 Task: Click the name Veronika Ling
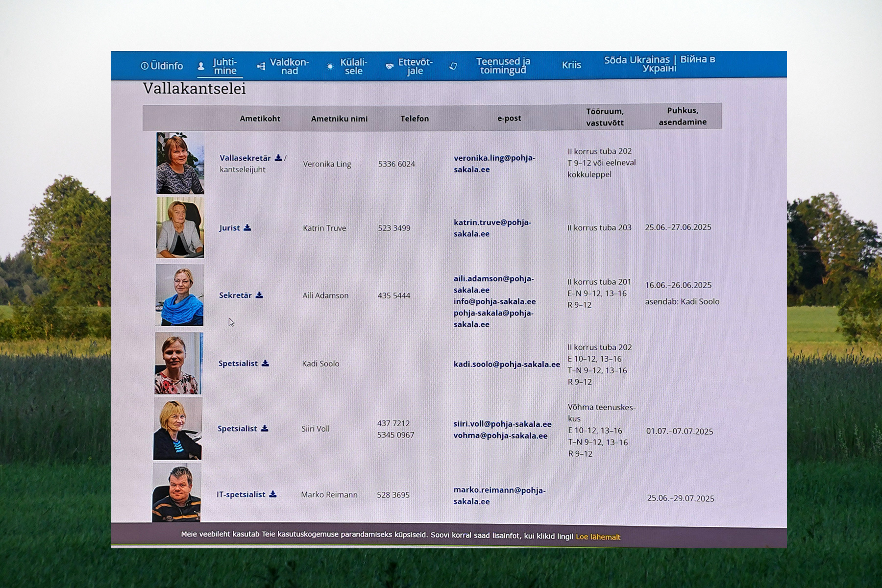point(327,164)
